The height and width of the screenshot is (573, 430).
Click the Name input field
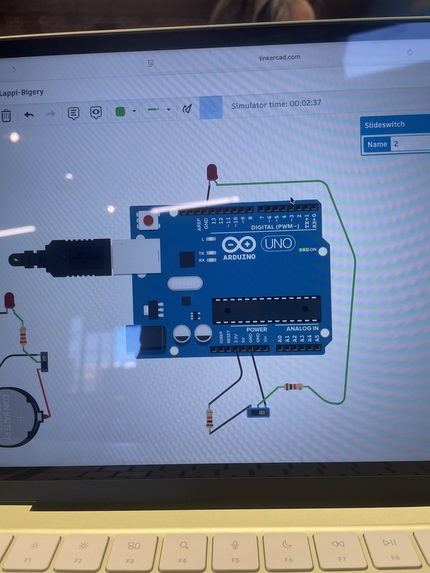click(x=410, y=144)
